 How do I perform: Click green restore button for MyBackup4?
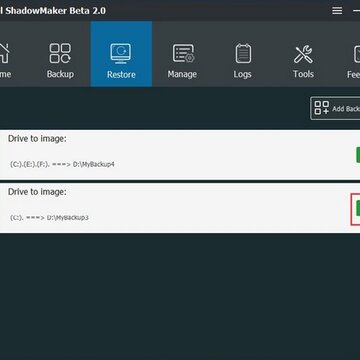tap(358, 155)
